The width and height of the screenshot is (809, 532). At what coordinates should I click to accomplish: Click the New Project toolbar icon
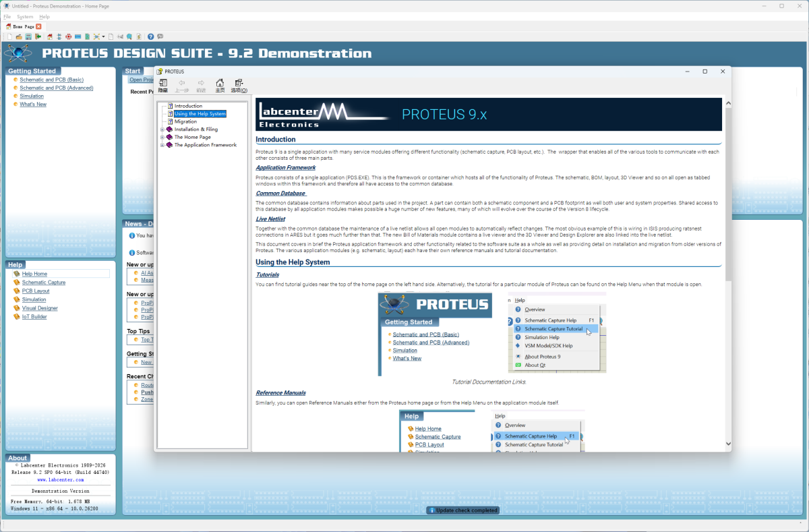[x=9, y=36]
